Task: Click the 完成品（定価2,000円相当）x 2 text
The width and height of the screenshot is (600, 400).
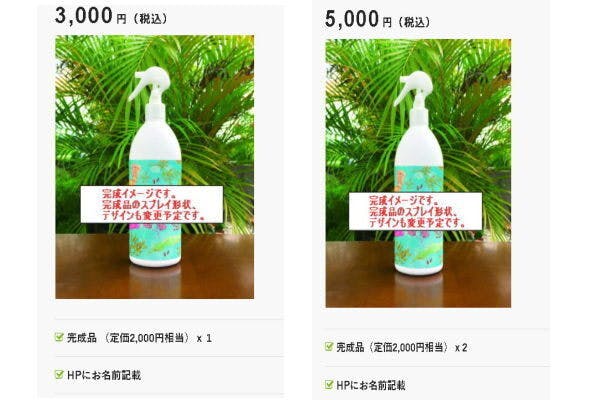Action: click(x=402, y=348)
